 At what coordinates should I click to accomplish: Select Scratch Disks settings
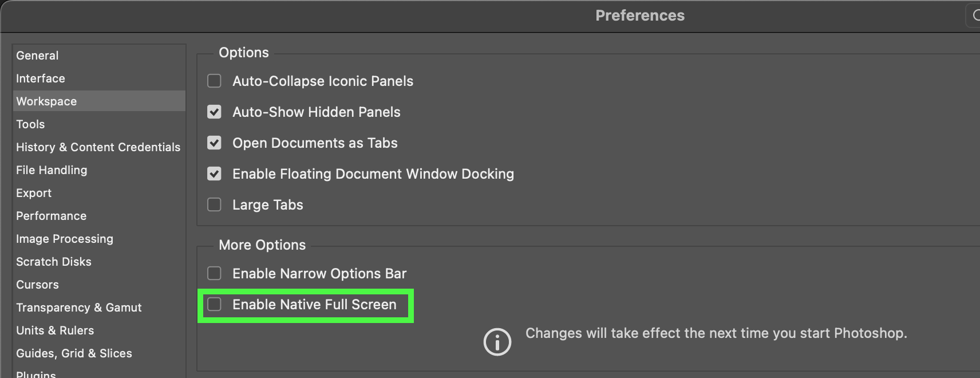54,262
